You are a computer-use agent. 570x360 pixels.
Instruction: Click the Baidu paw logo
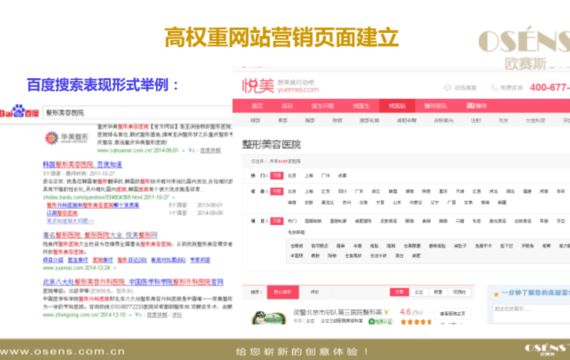tap(19, 111)
